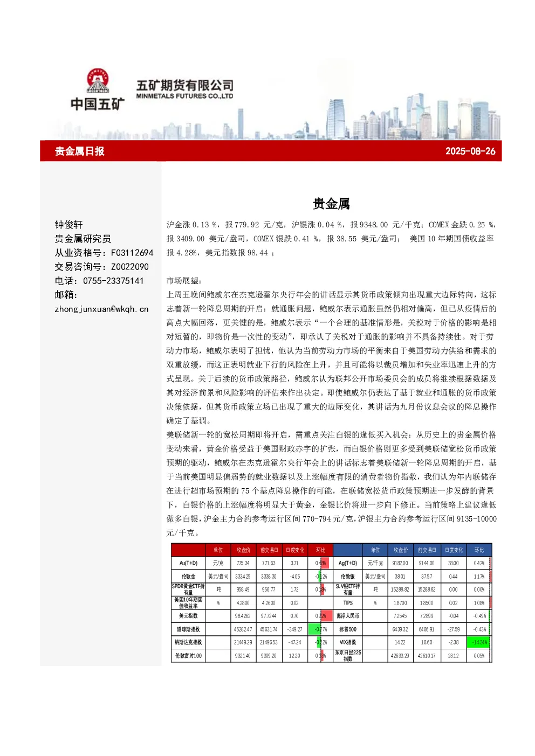Click the 东京日经225指数 row label
Image resolution: width=535 pixels, height=756 pixels.
tap(348, 656)
